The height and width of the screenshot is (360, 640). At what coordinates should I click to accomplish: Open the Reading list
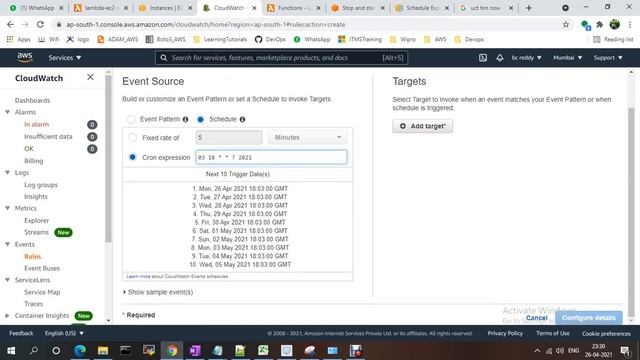tap(613, 40)
